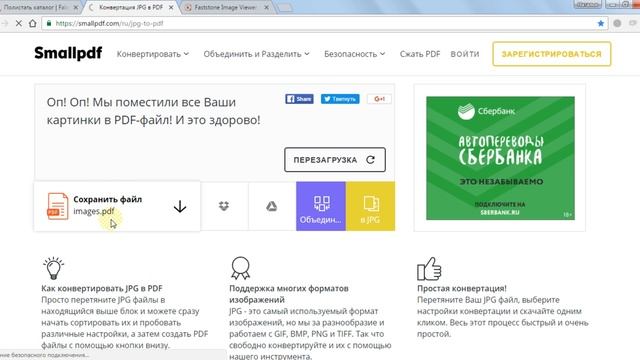Click the browser Home button
This screenshot has height=360, width=640.
click(33, 23)
